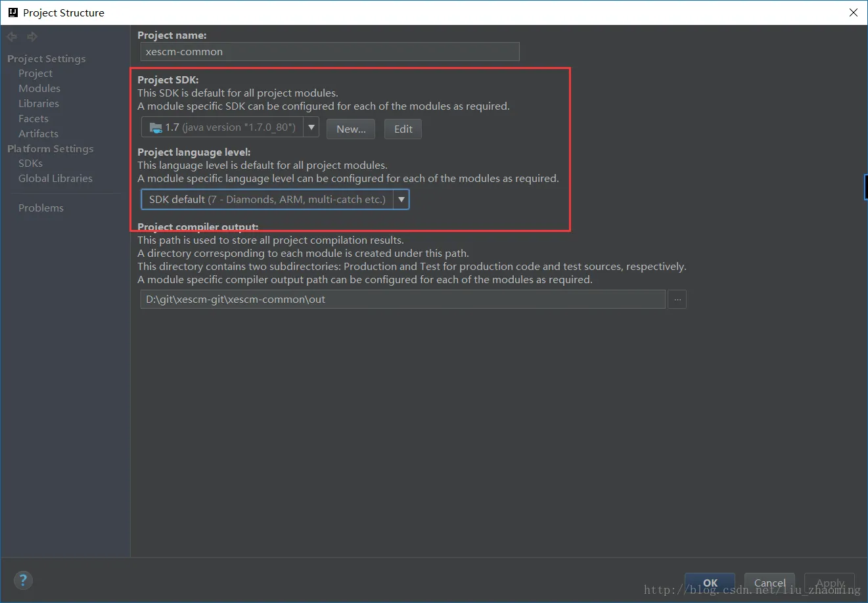Click the Cancel button
This screenshot has height=603, width=868.
pyautogui.click(x=770, y=583)
